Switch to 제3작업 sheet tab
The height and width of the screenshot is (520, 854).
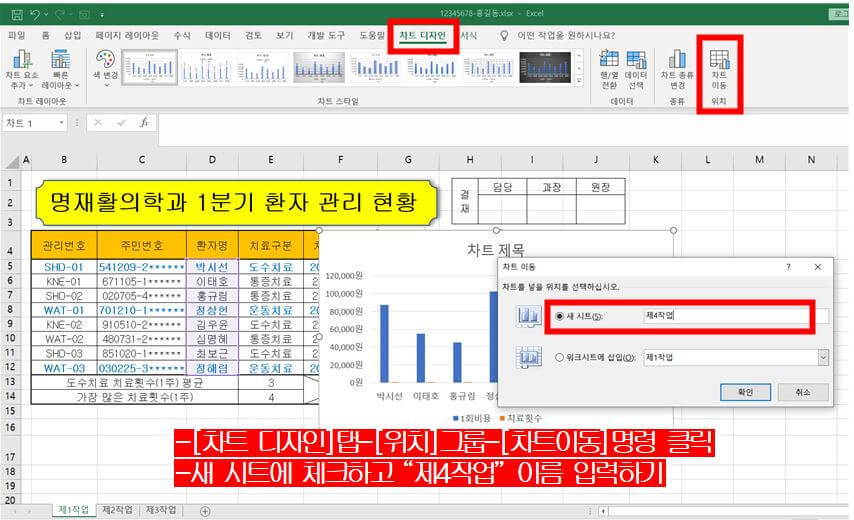pyautogui.click(x=161, y=510)
